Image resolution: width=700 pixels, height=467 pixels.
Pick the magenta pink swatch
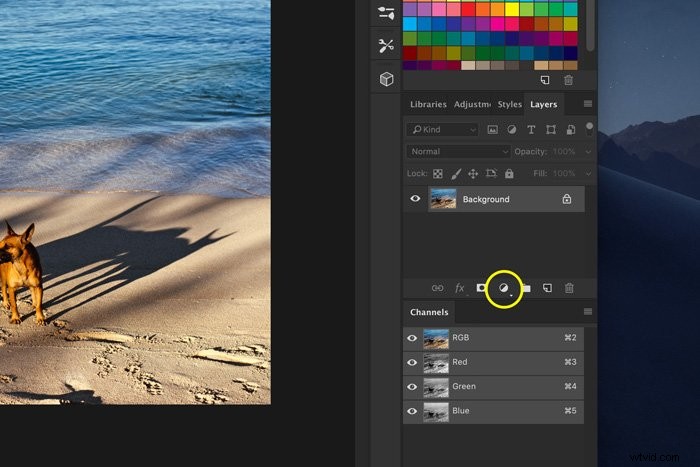498,24
